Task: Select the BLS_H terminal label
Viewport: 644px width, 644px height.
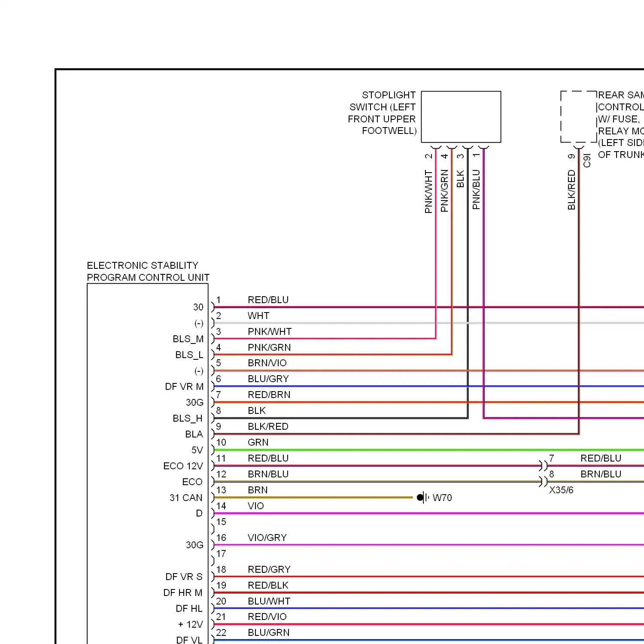Action: pyautogui.click(x=188, y=418)
